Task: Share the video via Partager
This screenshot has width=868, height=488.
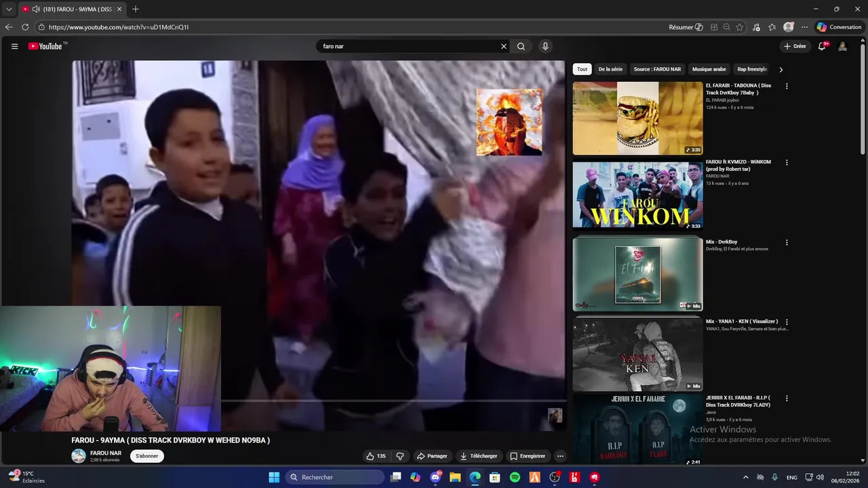Action: pos(432,456)
